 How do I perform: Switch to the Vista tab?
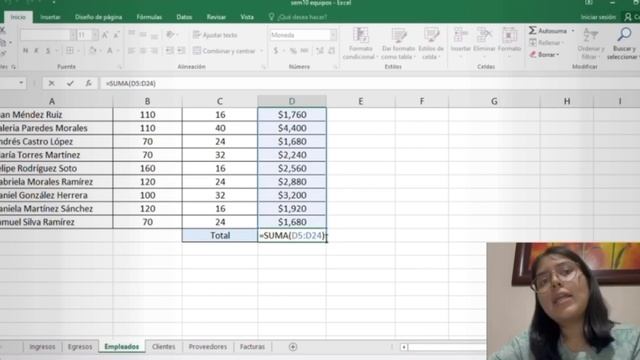click(247, 17)
